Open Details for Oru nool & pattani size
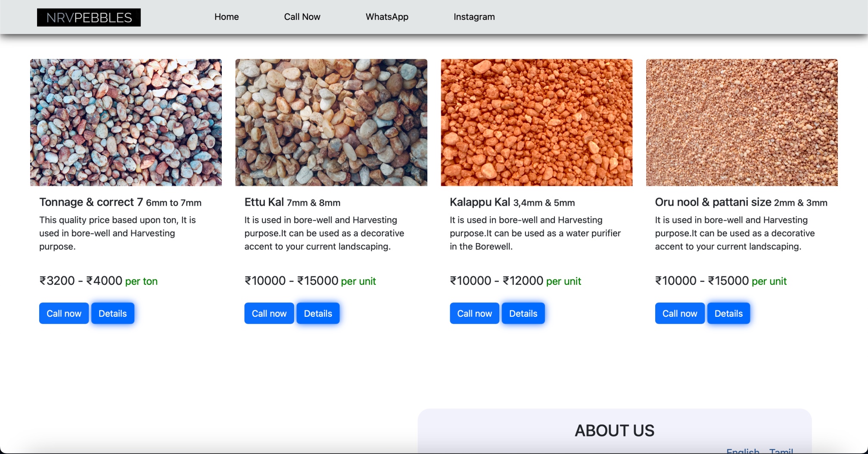Image resolution: width=868 pixels, height=454 pixels. [728, 313]
